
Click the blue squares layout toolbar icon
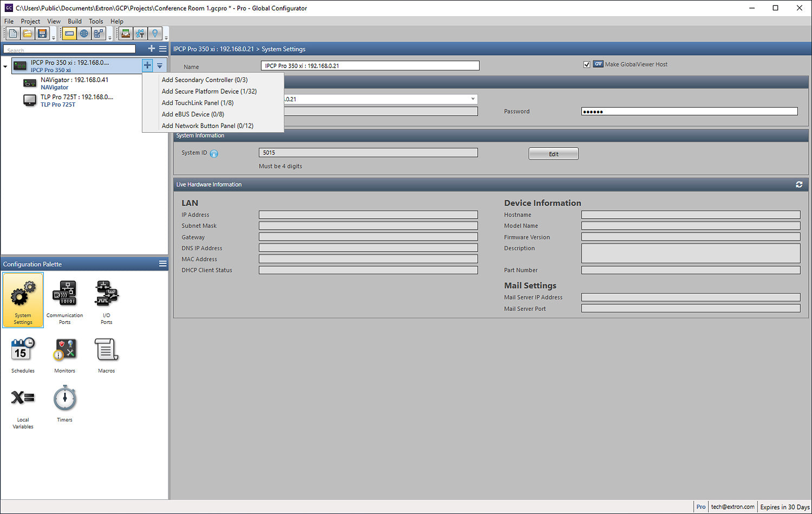(x=99, y=34)
